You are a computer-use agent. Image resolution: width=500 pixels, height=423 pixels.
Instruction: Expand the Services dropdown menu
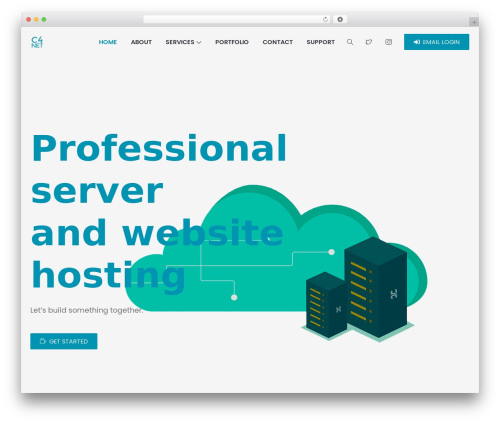point(183,42)
